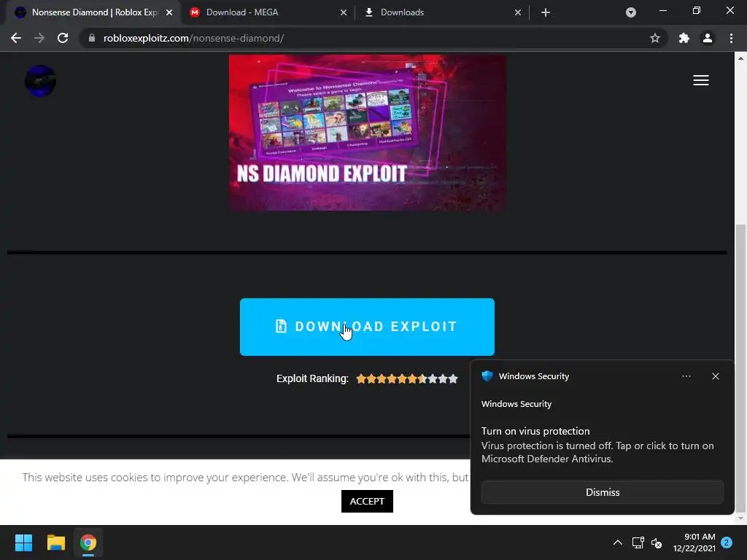The height and width of the screenshot is (560, 747).
Task: Click the site logo at top left
Action: [41, 80]
